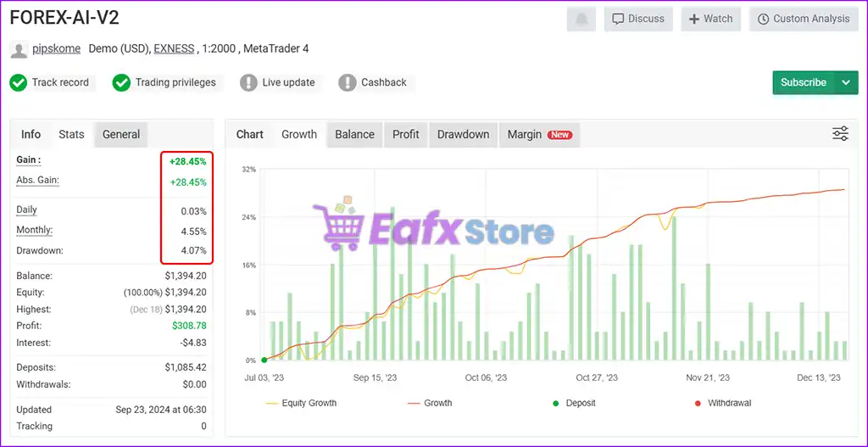Click the Interest value -$4.83
868x447 pixels.
pos(193,343)
